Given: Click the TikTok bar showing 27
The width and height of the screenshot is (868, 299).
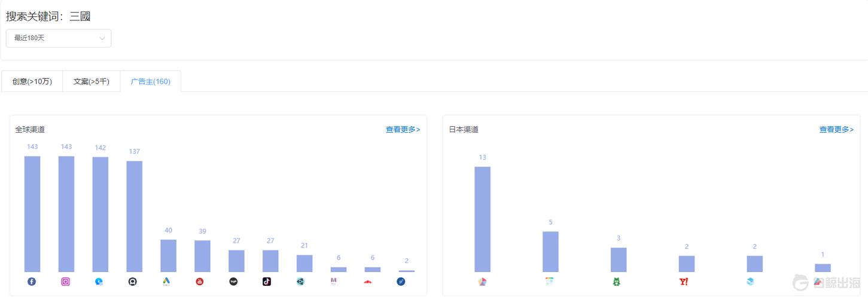Looking at the screenshot, I should [270, 261].
